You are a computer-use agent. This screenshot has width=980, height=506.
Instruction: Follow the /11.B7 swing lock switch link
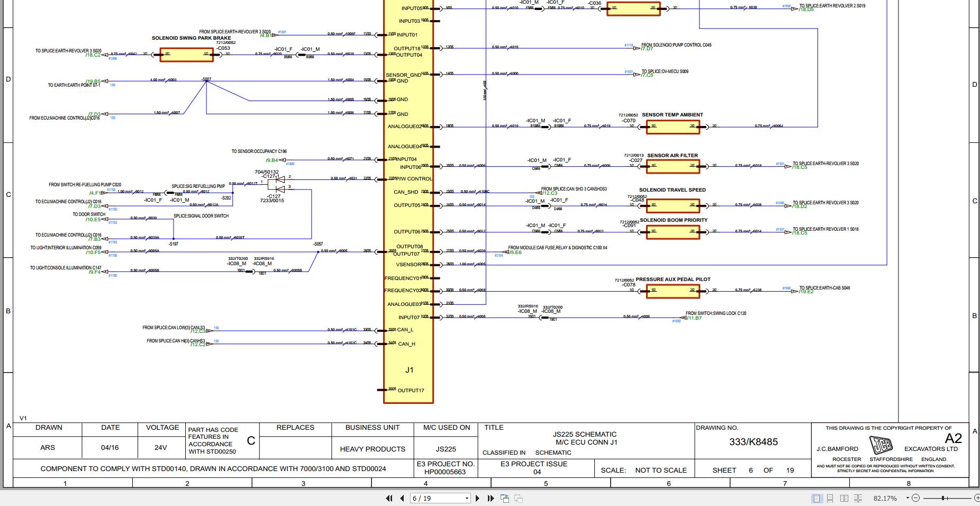click(x=695, y=318)
